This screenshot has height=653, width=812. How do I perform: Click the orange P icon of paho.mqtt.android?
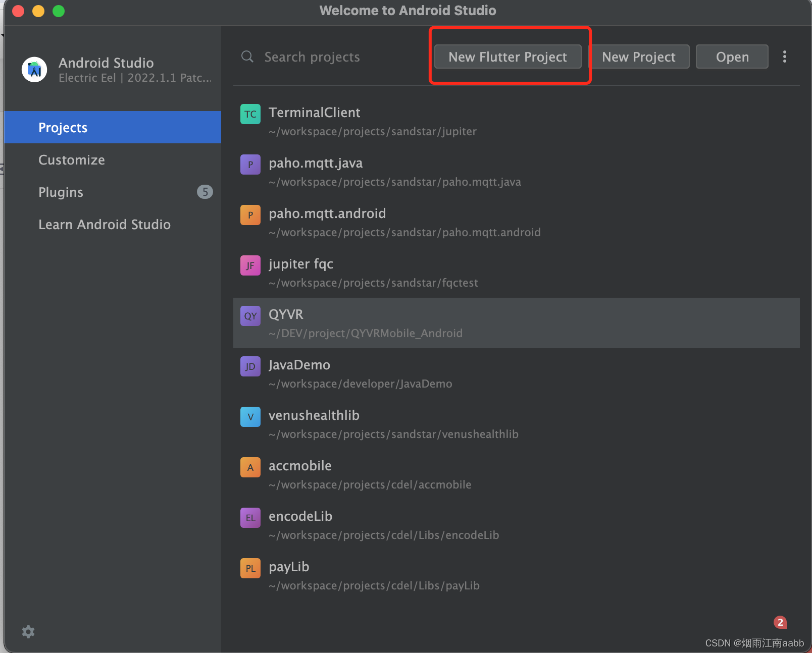click(250, 215)
